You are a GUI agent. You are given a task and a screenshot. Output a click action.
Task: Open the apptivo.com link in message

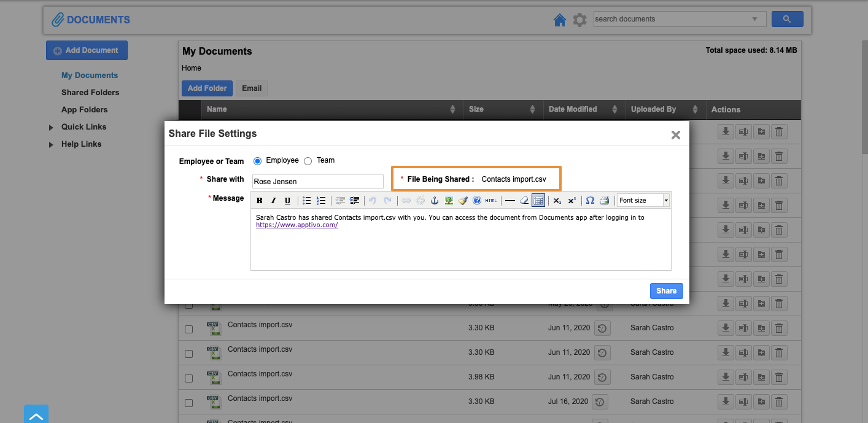coord(297,225)
